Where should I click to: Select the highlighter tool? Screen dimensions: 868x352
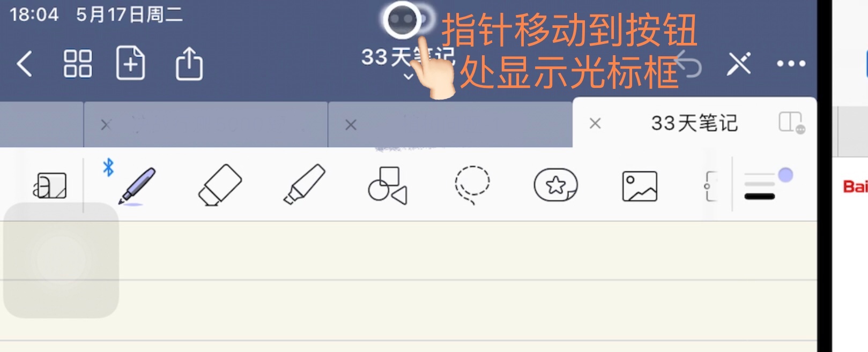tap(305, 185)
